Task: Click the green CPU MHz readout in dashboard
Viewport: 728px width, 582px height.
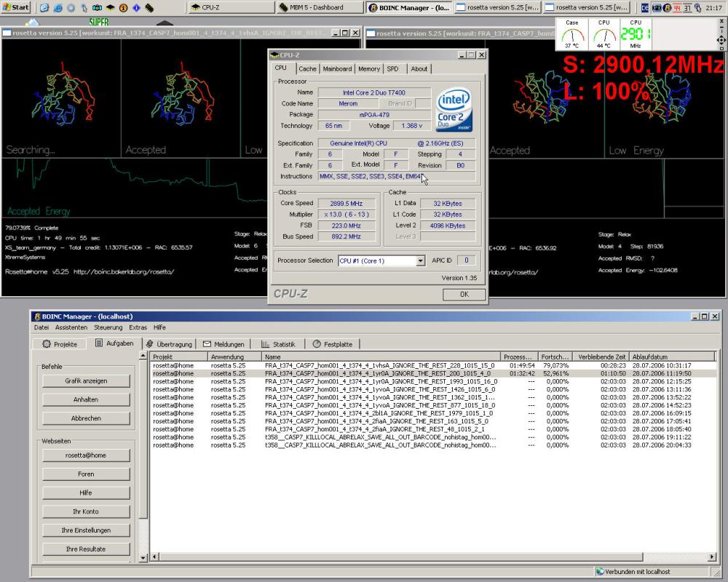Action: point(636,34)
